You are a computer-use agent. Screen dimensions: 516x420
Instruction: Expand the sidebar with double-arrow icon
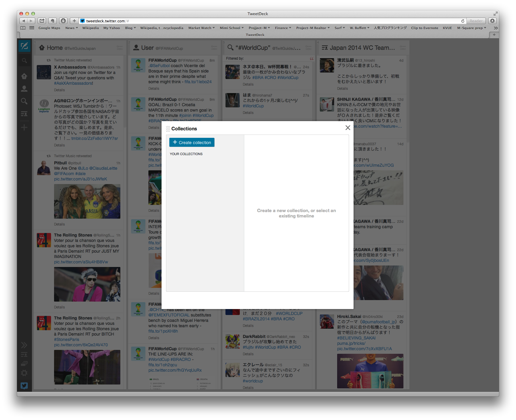click(24, 345)
